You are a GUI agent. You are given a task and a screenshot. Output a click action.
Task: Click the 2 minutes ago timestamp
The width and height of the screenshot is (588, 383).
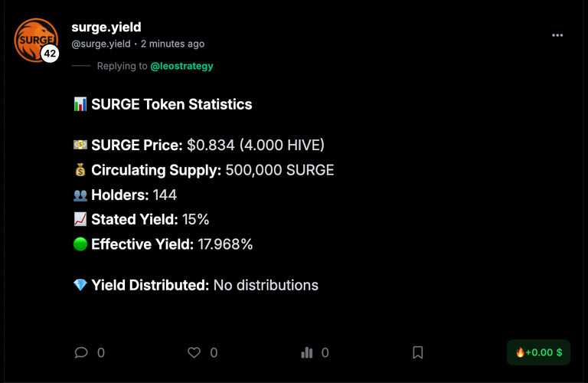tap(172, 44)
